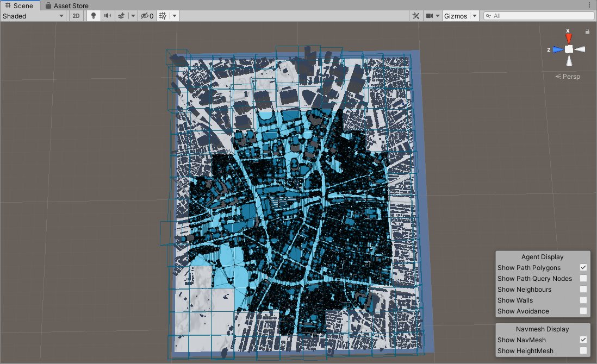Viewport: 597px width, 364px height.
Task: Open grid settings dropdown arrow
Action: (175, 16)
